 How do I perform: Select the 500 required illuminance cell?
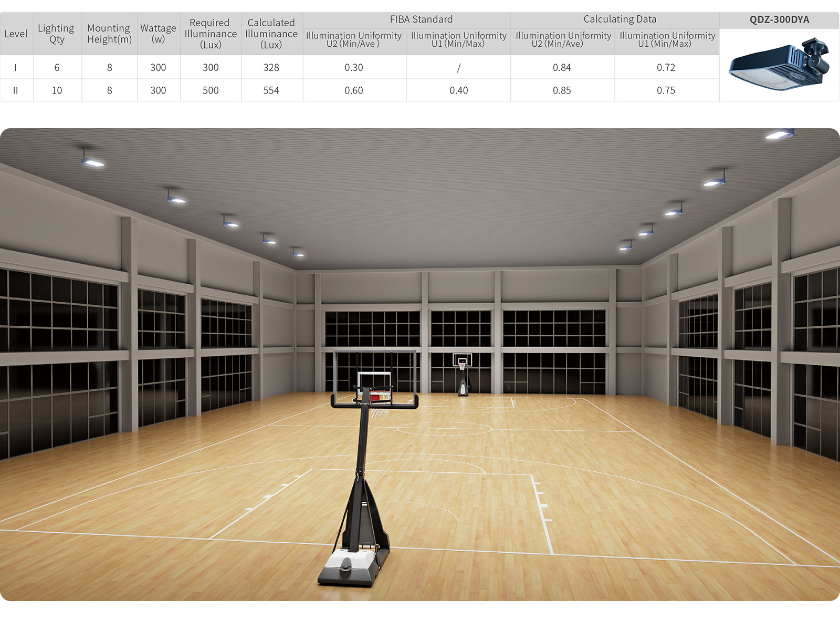pos(211,90)
